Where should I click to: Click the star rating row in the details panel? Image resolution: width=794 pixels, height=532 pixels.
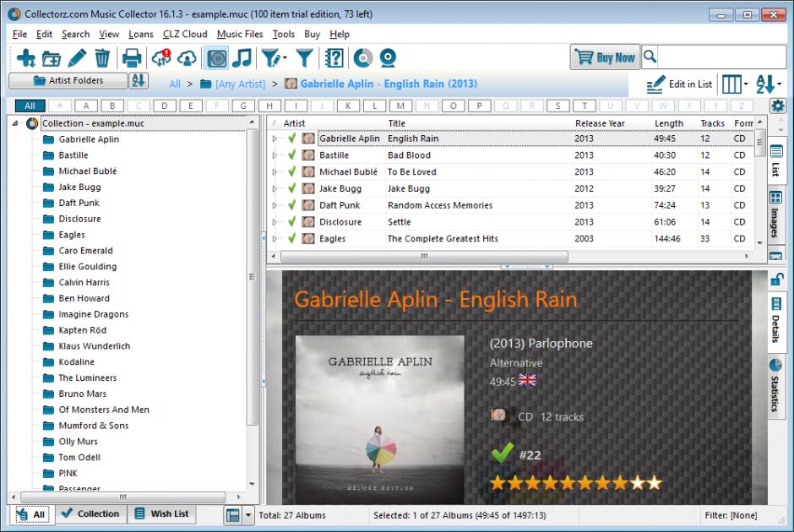tap(576, 482)
